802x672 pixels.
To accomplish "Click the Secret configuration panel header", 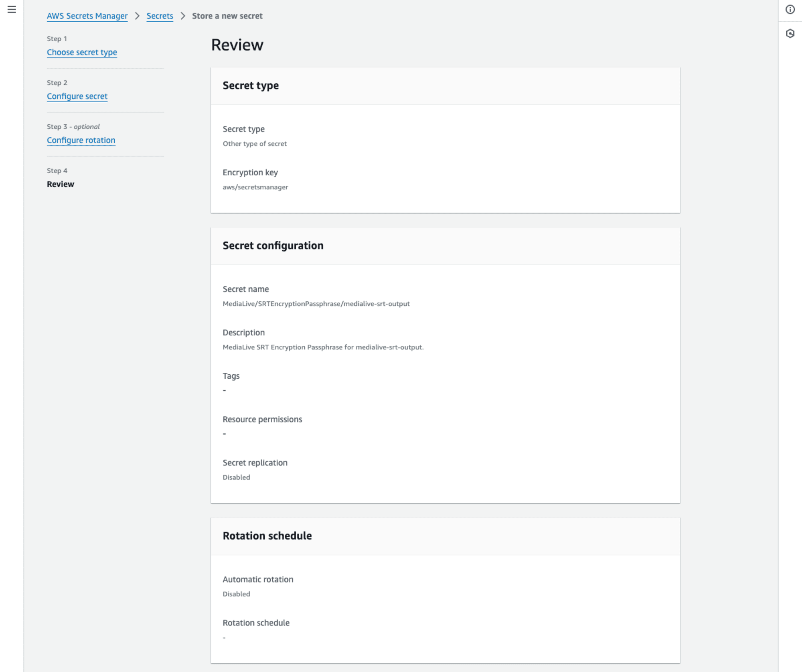I will click(x=445, y=246).
